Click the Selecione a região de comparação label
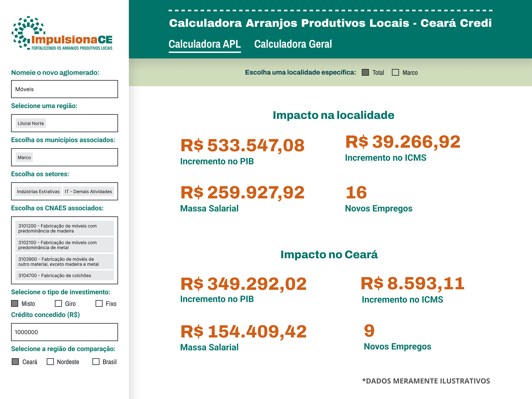 [63, 349]
